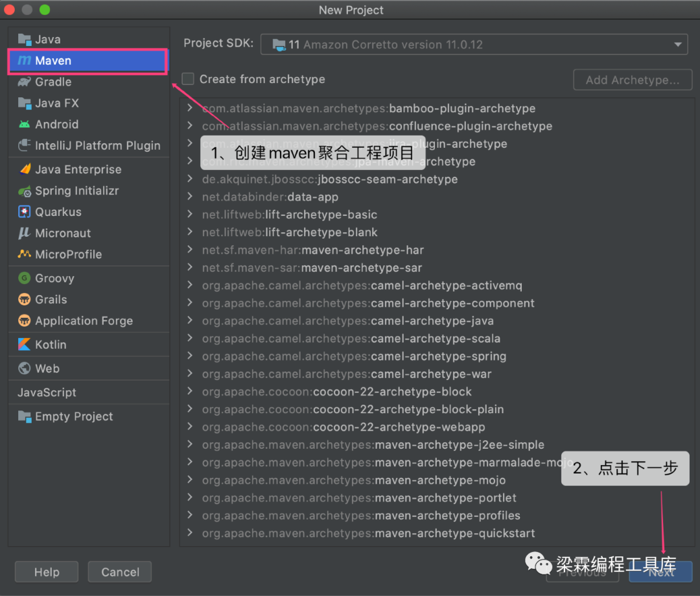The height and width of the screenshot is (596, 700).
Task: Enable Create from archetype checkbox
Action: 188,79
